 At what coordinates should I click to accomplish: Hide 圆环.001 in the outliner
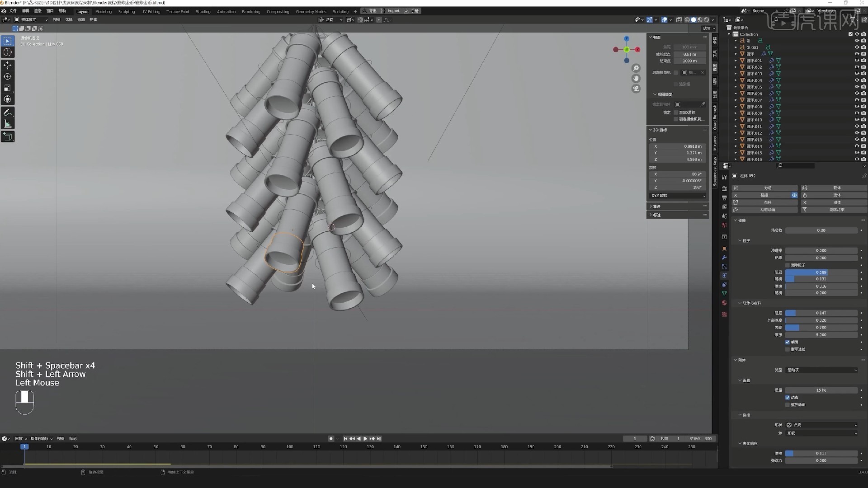857,61
